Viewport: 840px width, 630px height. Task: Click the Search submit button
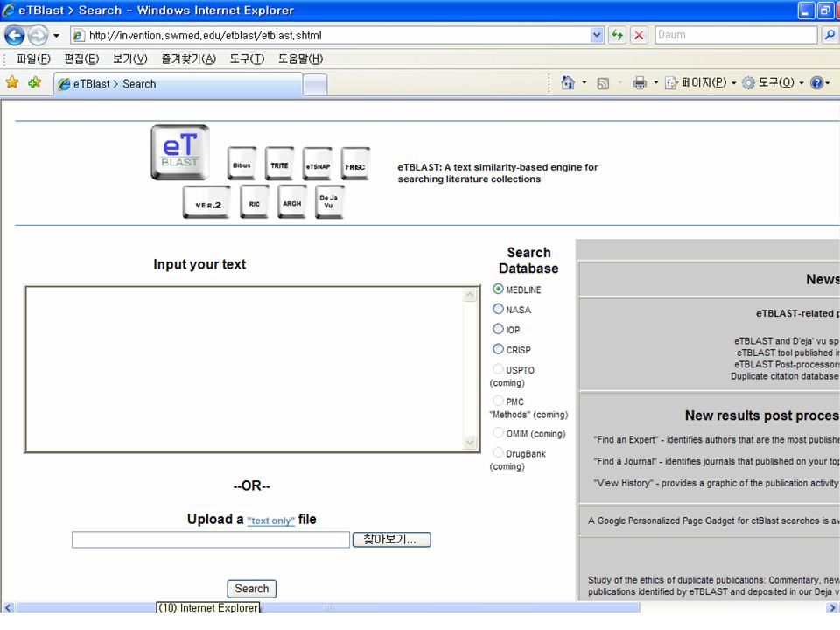[x=252, y=589]
